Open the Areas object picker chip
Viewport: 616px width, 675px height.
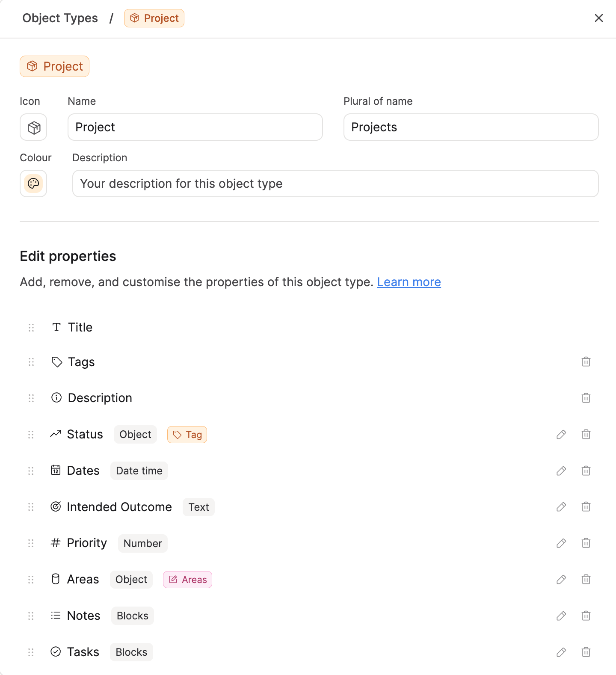tap(187, 580)
